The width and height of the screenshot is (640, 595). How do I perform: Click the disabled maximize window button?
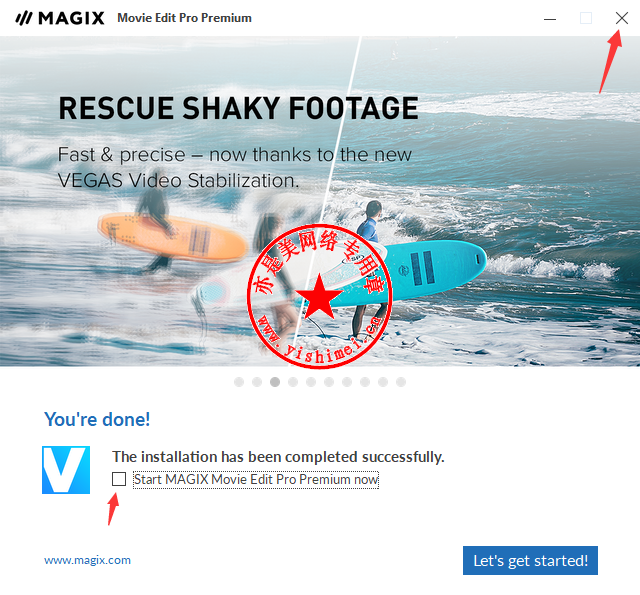point(586,18)
